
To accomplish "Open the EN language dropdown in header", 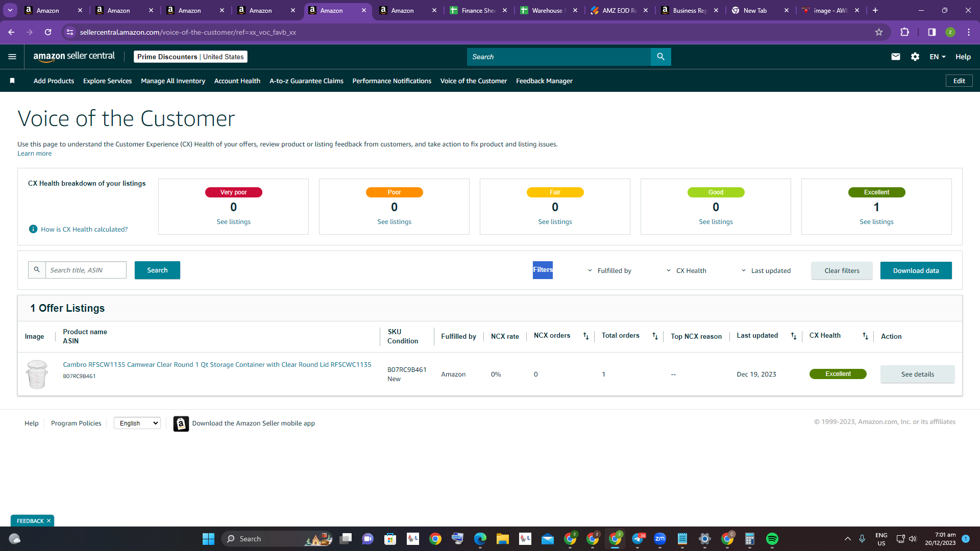I will pos(938,57).
